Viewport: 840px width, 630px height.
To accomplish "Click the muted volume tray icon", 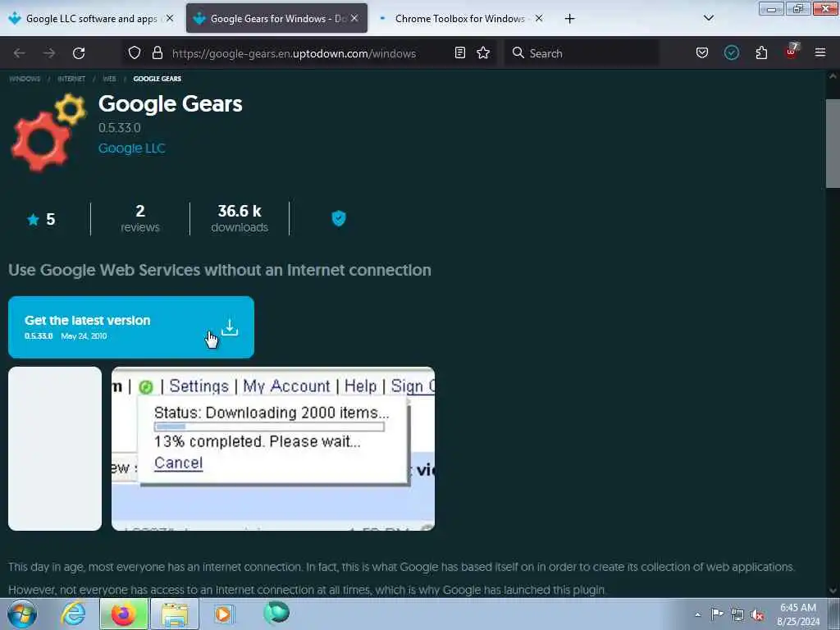I will point(757,614).
